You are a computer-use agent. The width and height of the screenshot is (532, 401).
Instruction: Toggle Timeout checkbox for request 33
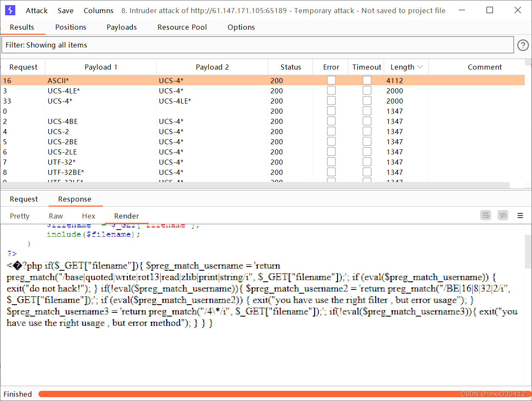point(367,101)
